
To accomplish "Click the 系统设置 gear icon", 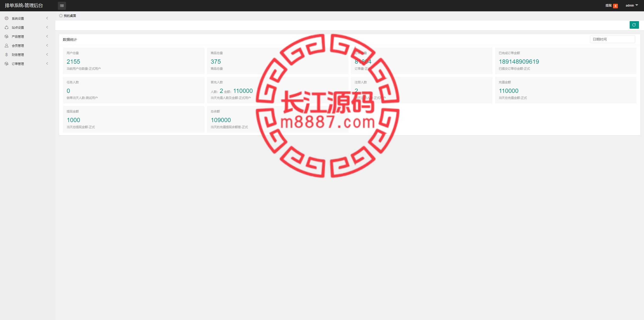I will click(x=7, y=18).
